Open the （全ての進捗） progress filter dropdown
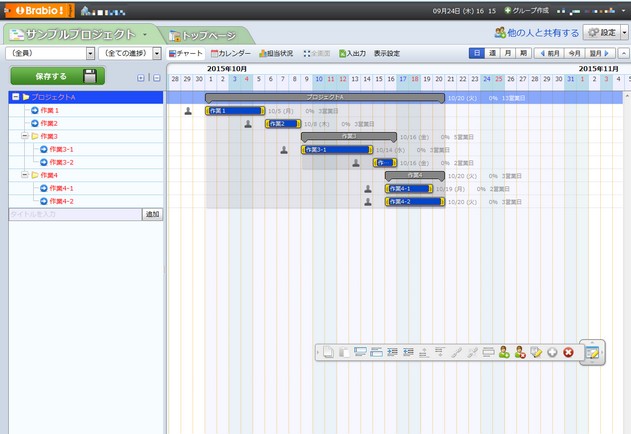 [x=129, y=53]
